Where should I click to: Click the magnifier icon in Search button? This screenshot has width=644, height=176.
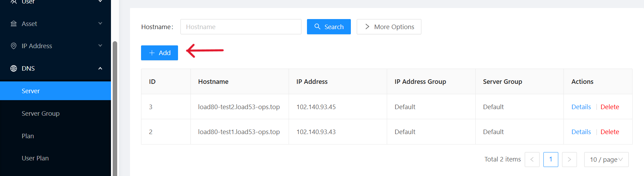click(x=317, y=27)
